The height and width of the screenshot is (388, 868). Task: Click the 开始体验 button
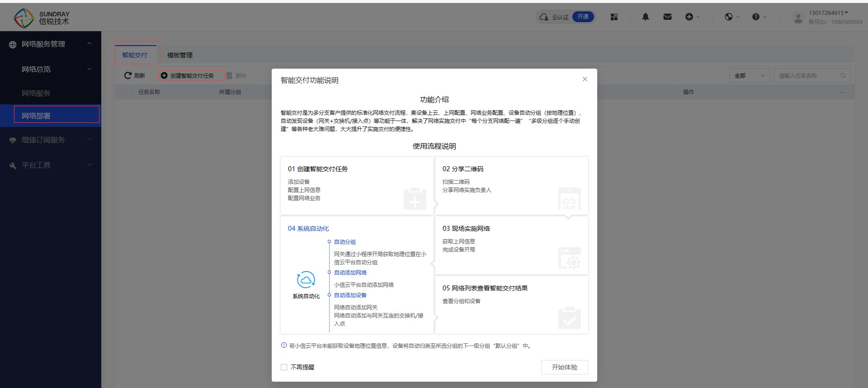point(564,367)
